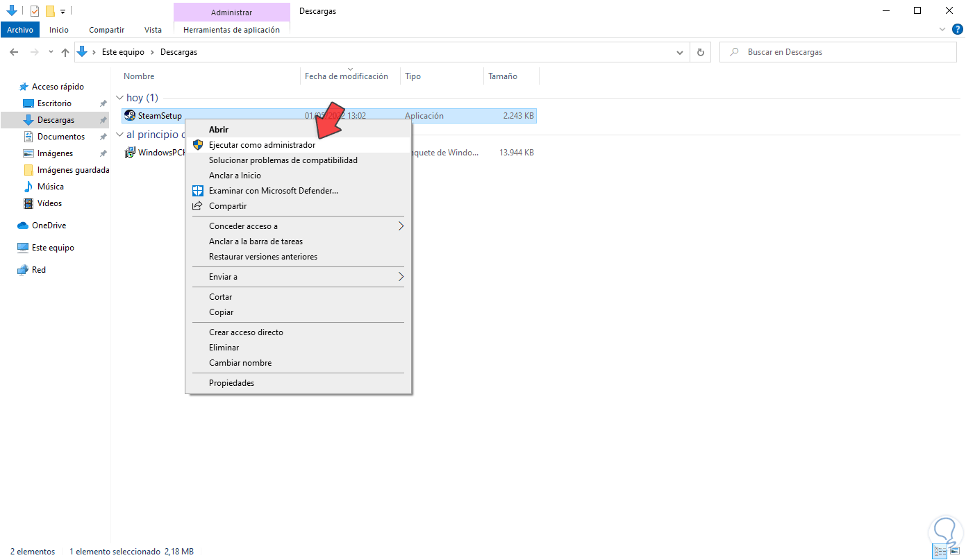Click the Este equipo computer icon in sidebar
The height and width of the screenshot is (560, 966).
click(23, 248)
